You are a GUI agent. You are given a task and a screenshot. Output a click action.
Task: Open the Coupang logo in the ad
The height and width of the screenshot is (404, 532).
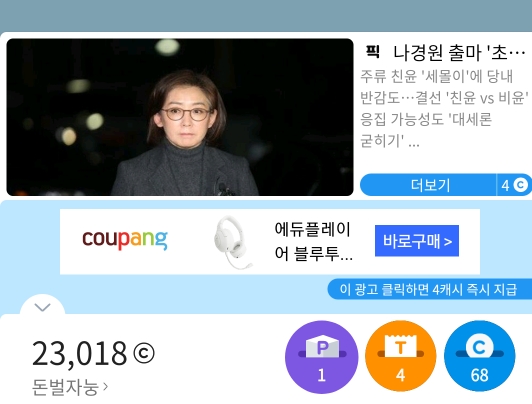point(125,239)
